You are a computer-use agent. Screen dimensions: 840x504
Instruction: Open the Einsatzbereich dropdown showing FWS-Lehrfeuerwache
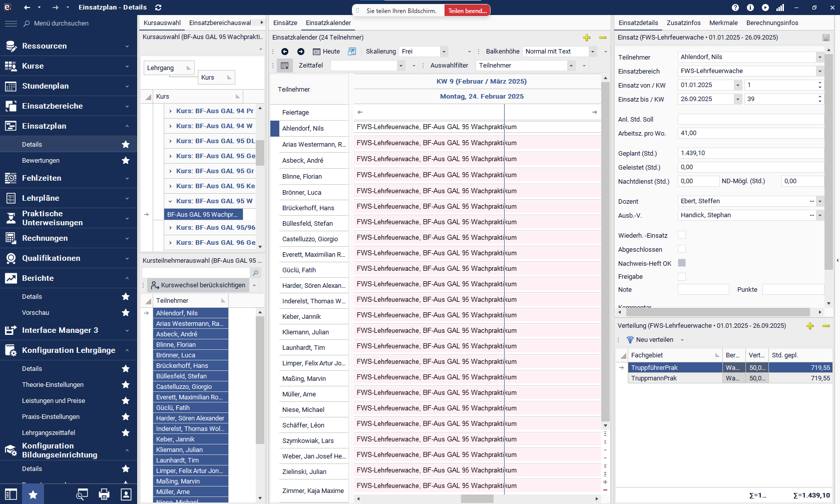point(819,71)
